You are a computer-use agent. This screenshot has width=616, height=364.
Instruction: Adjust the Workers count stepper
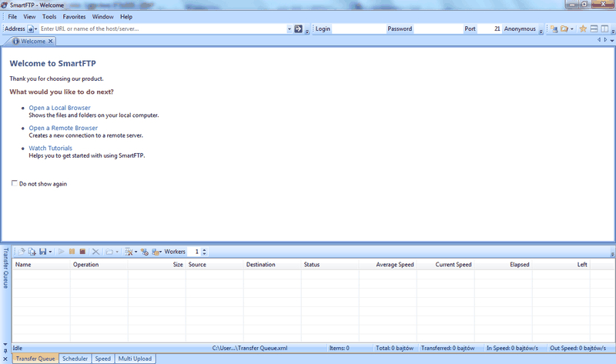point(204,252)
